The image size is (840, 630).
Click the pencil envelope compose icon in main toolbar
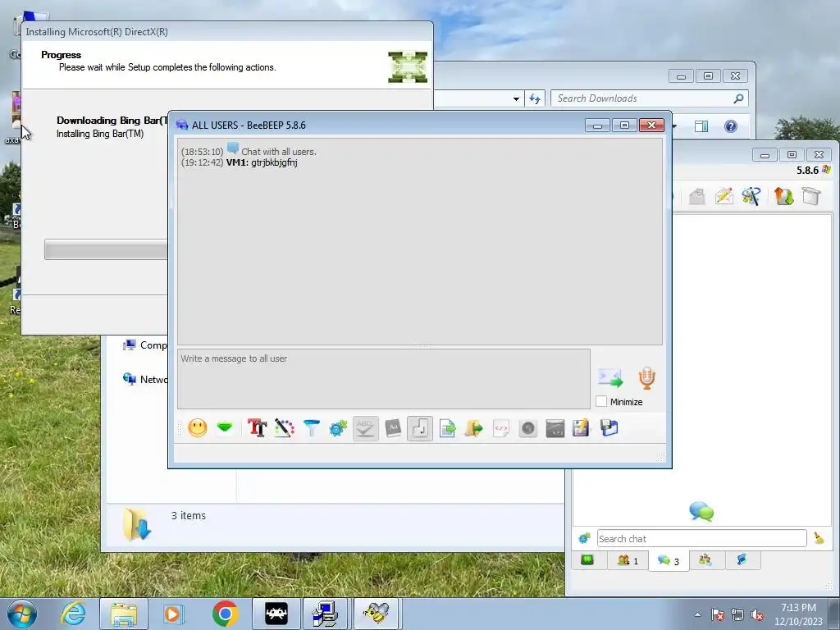click(724, 196)
